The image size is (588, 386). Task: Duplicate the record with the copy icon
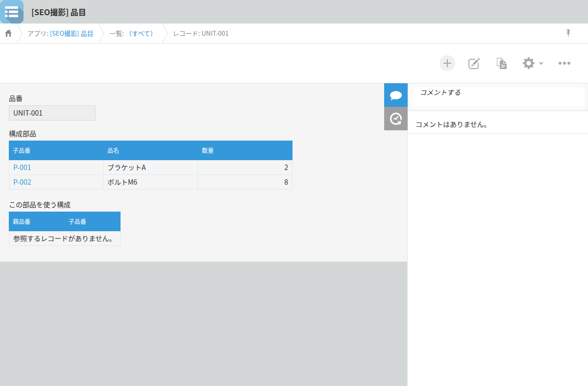click(501, 63)
